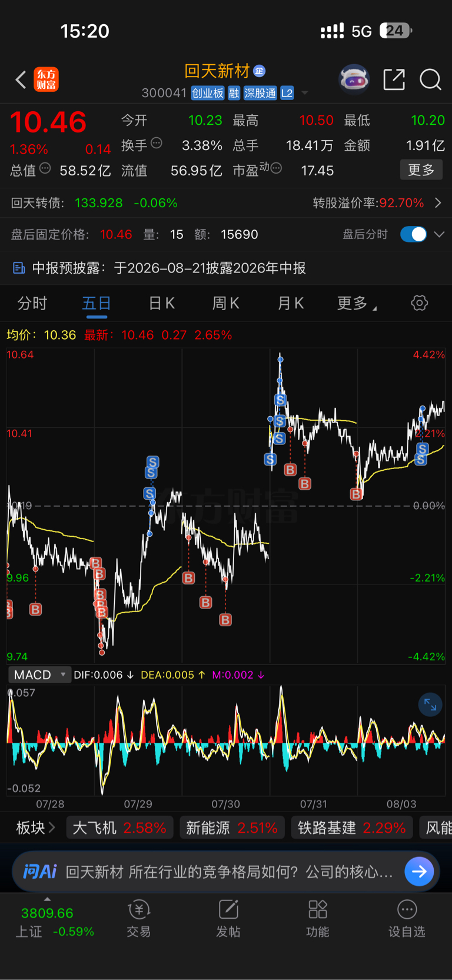The height and width of the screenshot is (980, 452).
Task: Tap the 更多 quote details button
Action: tap(421, 170)
